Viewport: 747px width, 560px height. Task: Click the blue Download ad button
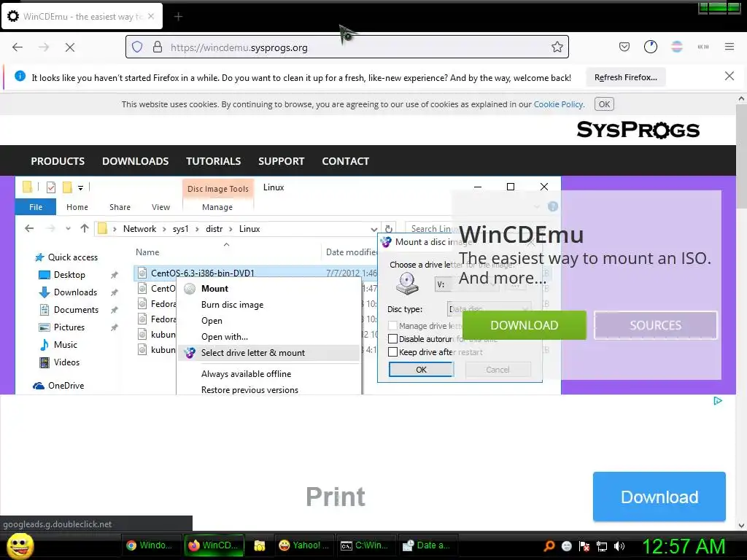[x=659, y=497]
